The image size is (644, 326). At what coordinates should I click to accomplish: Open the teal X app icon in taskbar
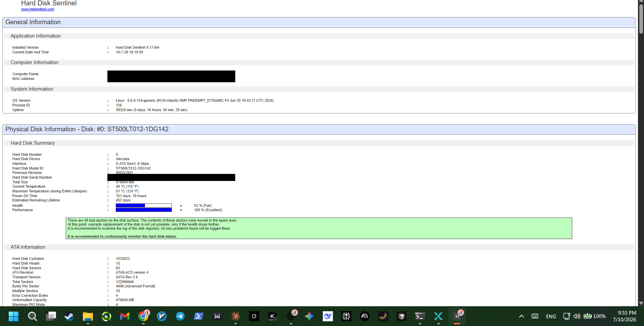(439, 316)
